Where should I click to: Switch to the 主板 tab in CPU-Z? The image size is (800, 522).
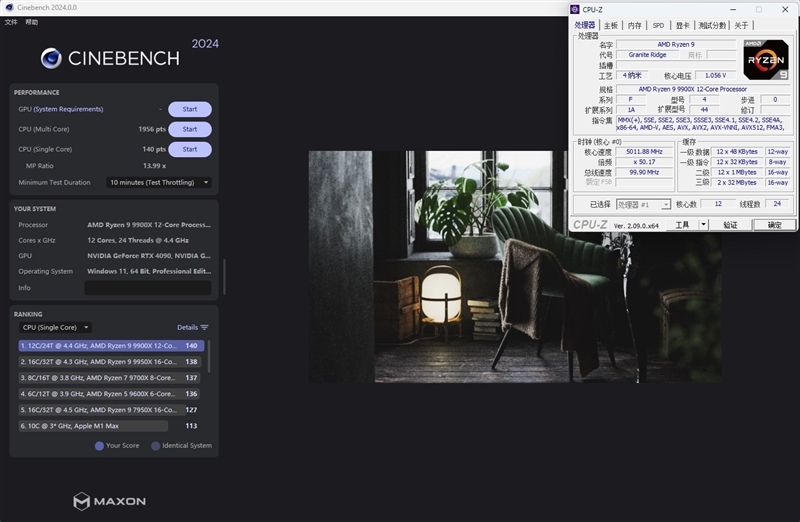point(611,26)
